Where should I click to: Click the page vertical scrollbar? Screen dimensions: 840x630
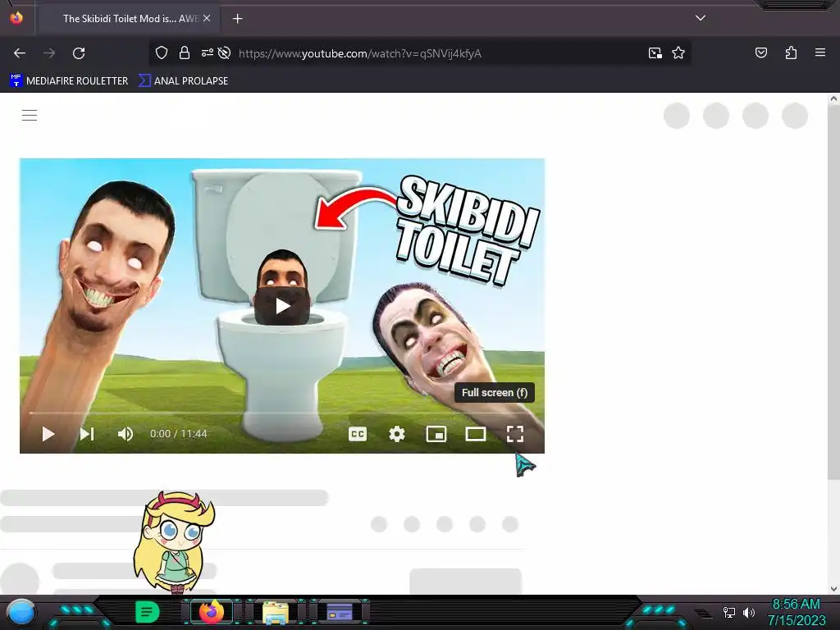pyautogui.click(x=833, y=292)
